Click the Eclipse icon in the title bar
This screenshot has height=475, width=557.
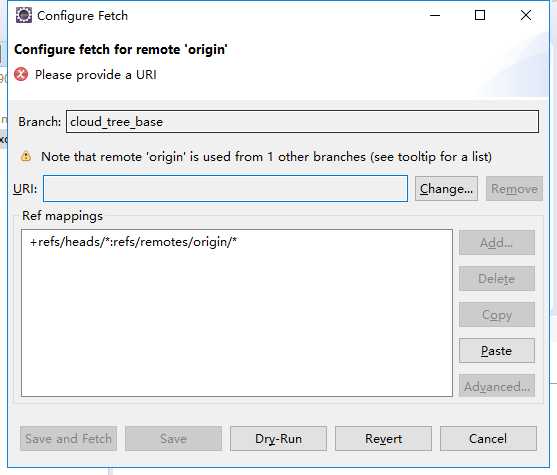click(24, 15)
